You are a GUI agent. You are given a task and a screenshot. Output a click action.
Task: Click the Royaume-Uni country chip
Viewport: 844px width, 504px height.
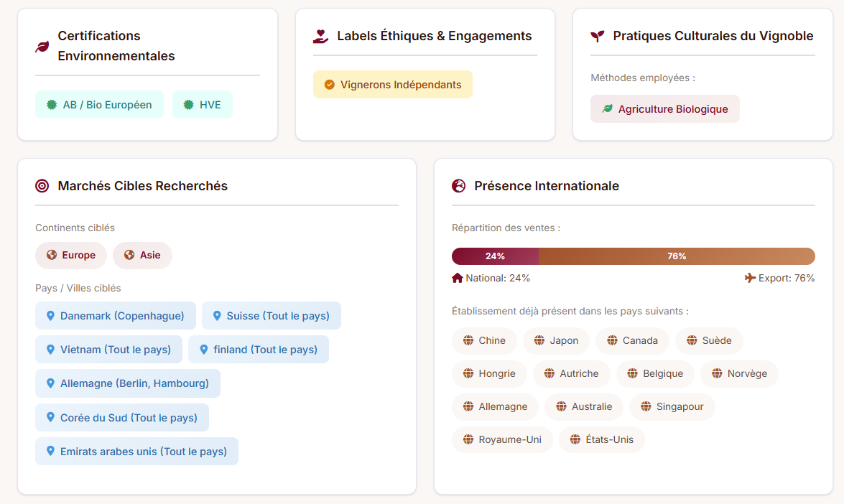point(502,440)
